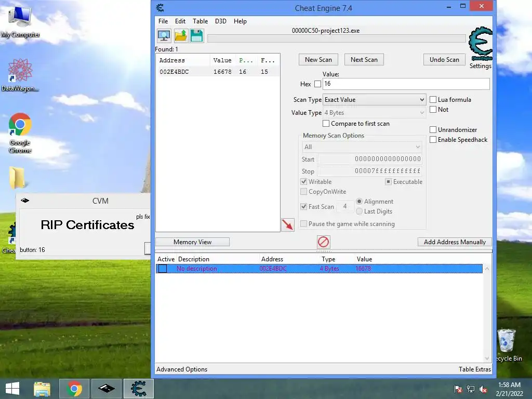Screen dimensions: 532x399
Task: Enable Unrandomizer checkbox
Action: [433, 129]
